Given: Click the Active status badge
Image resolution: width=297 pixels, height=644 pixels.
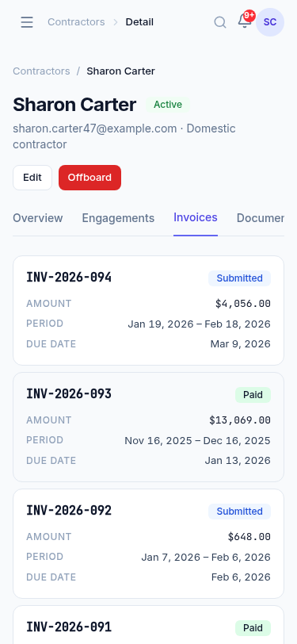Looking at the screenshot, I should [x=168, y=105].
